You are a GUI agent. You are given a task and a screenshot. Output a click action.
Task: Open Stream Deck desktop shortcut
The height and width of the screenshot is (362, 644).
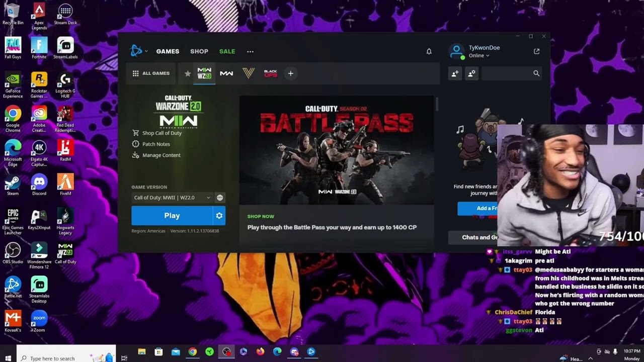[65, 14]
